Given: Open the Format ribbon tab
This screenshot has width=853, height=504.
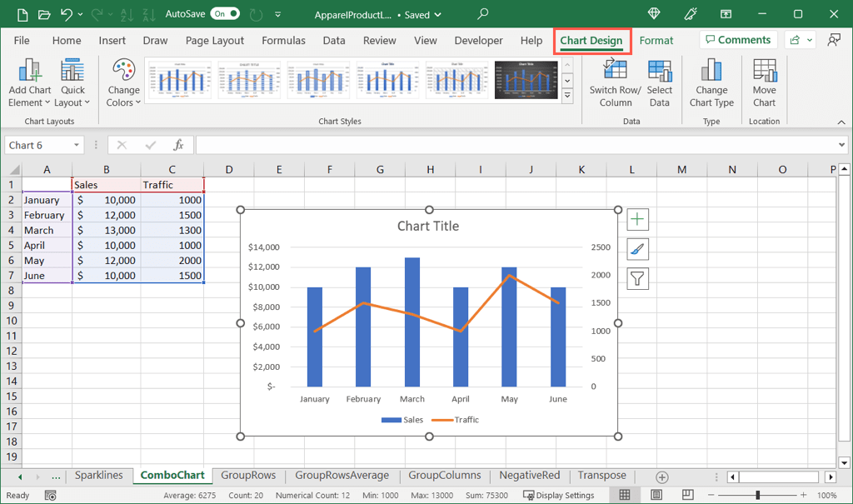Looking at the screenshot, I should [x=656, y=40].
